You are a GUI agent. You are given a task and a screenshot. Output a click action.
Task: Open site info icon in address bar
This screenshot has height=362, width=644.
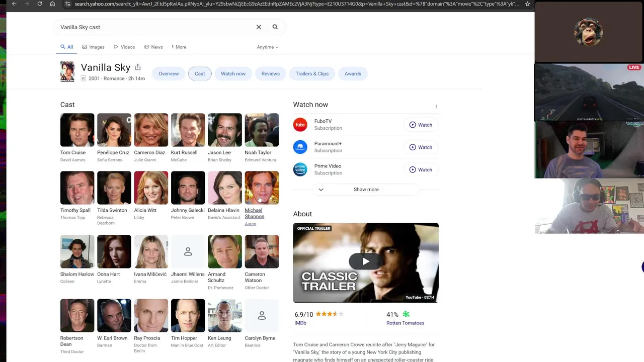tap(67, 4)
